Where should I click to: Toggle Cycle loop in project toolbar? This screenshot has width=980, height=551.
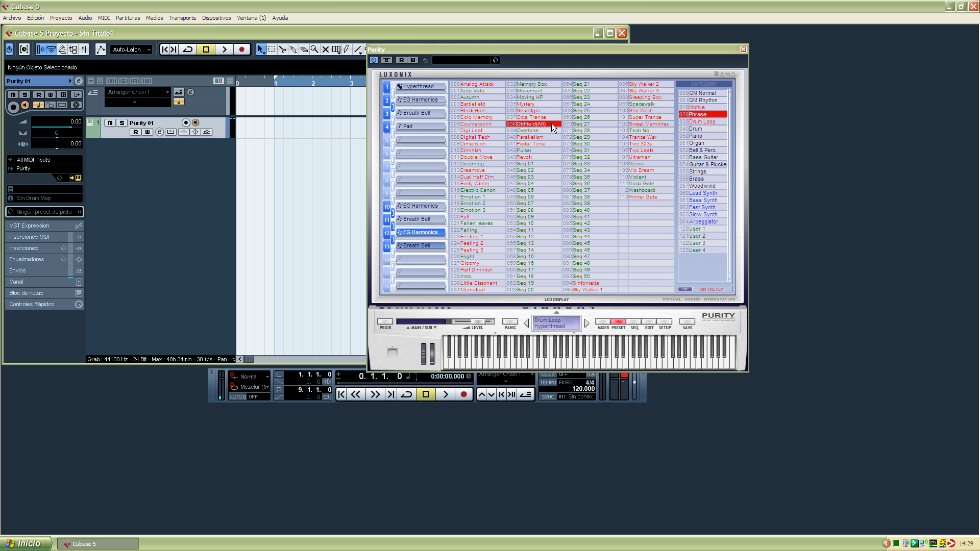click(188, 49)
